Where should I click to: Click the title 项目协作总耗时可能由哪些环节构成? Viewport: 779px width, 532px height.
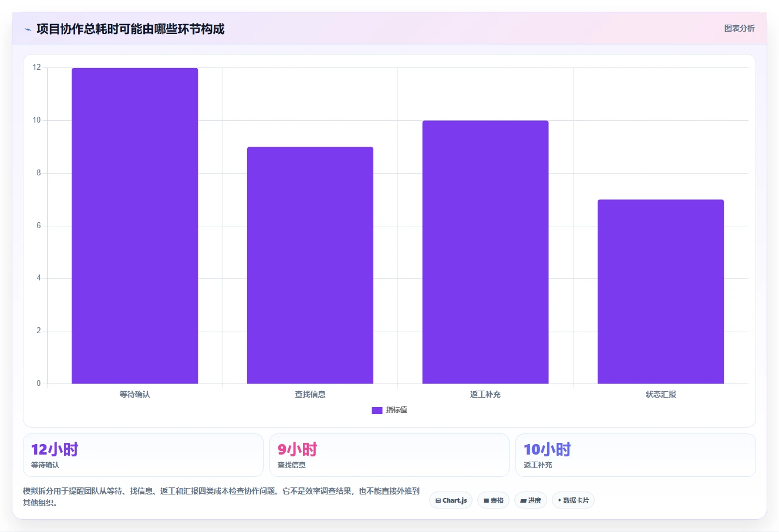[x=130, y=29]
